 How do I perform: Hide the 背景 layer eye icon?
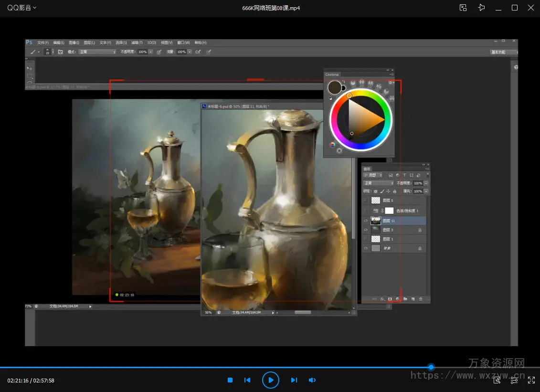pyautogui.click(x=366, y=248)
